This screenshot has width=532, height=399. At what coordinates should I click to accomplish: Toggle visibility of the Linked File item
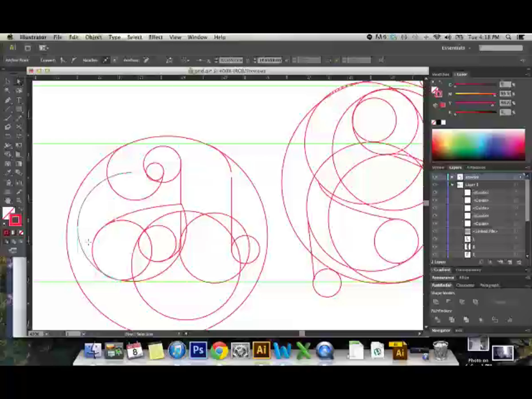435,231
